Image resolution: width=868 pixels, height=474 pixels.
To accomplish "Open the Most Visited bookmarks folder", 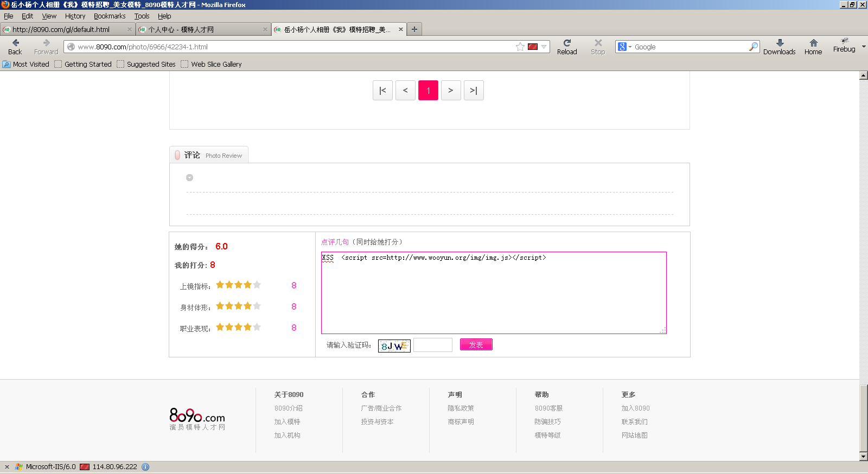I will click(25, 64).
